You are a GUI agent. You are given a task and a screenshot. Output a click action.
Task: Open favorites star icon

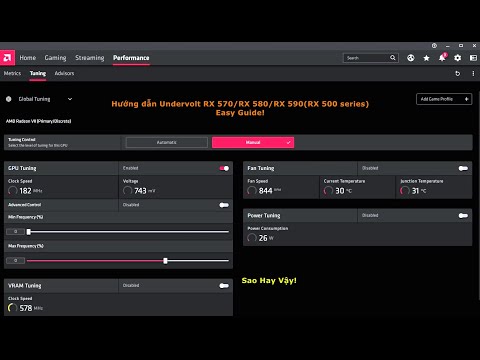(426, 58)
